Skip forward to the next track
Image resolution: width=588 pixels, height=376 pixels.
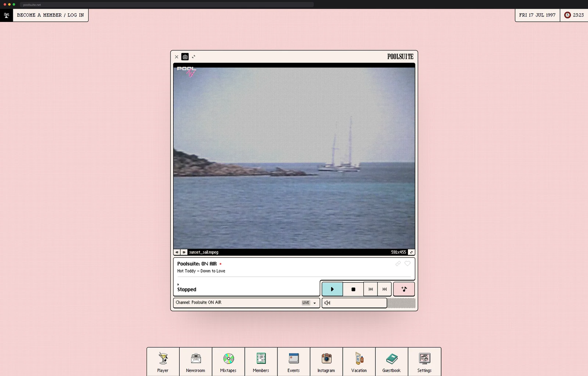[x=384, y=289]
